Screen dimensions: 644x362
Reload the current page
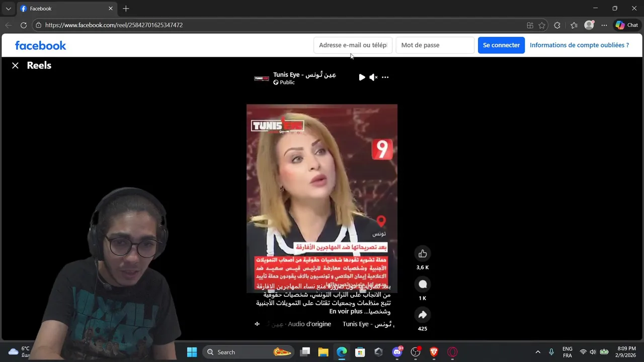click(24, 25)
